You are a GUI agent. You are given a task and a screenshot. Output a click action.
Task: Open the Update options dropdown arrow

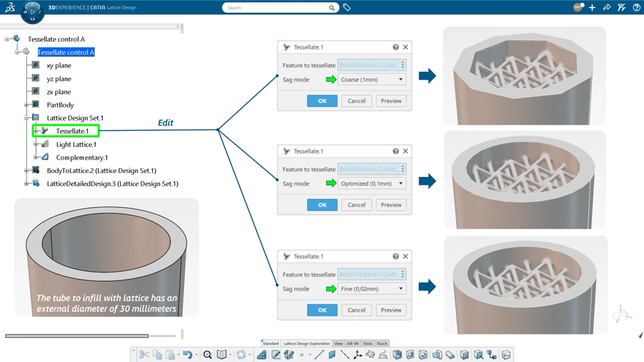250,355
